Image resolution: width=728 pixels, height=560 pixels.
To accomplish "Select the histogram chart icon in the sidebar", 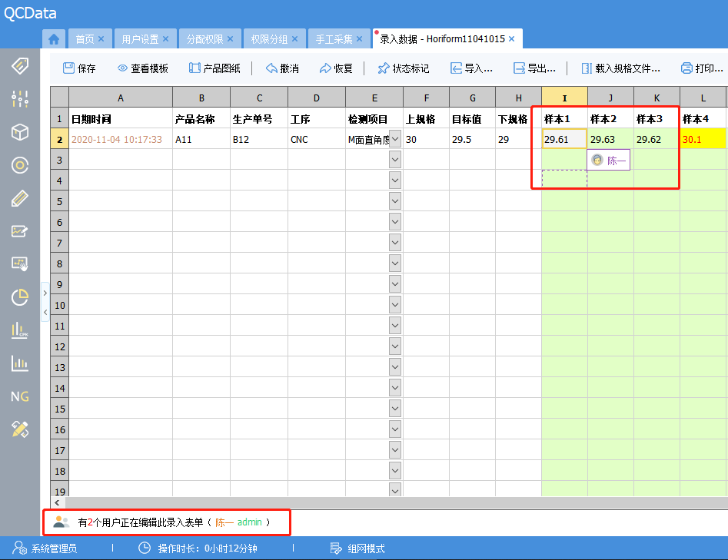I will point(19,363).
